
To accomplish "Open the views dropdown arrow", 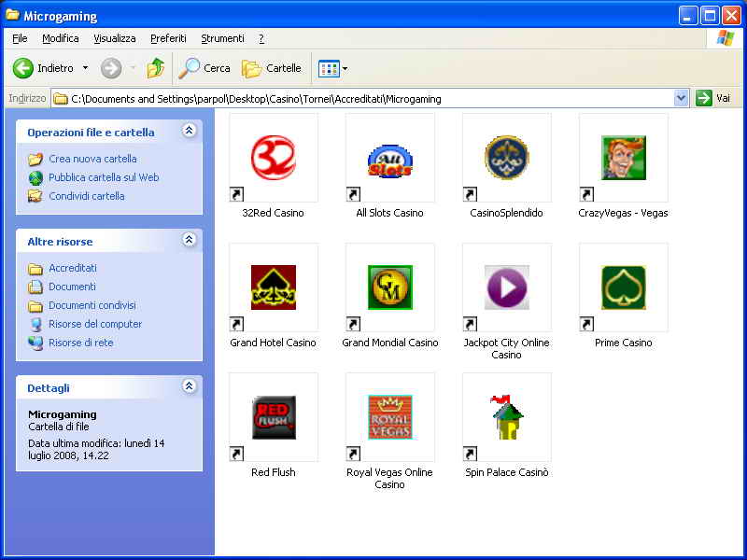I will click(x=345, y=68).
